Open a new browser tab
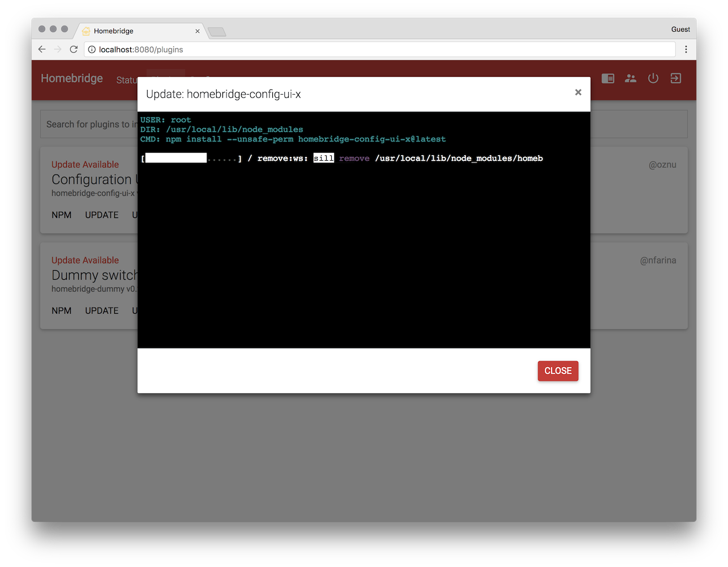 click(x=217, y=32)
